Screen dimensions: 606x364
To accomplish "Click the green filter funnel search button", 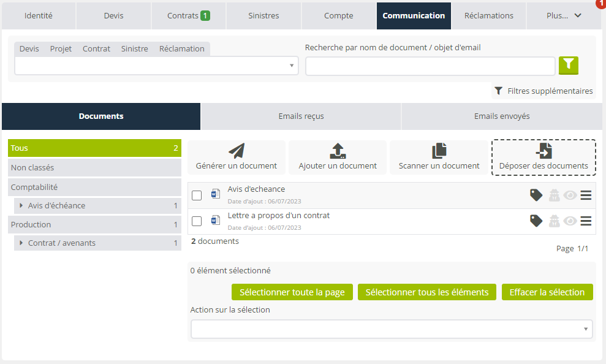I will click(568, 65).
